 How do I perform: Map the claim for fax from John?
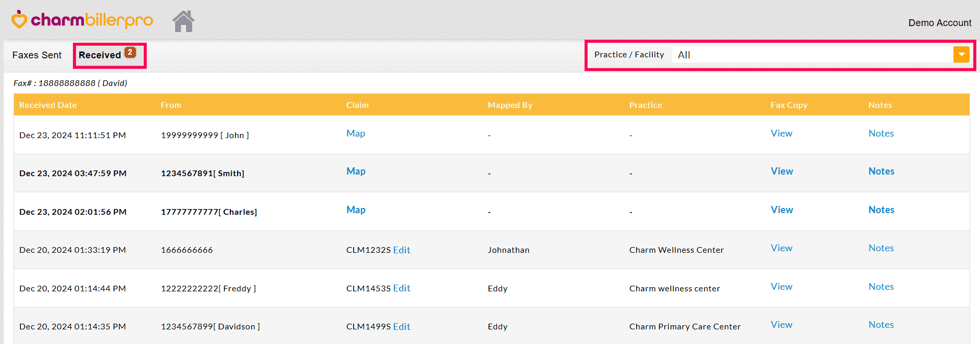pyautogui.click(x=355, y=133)
